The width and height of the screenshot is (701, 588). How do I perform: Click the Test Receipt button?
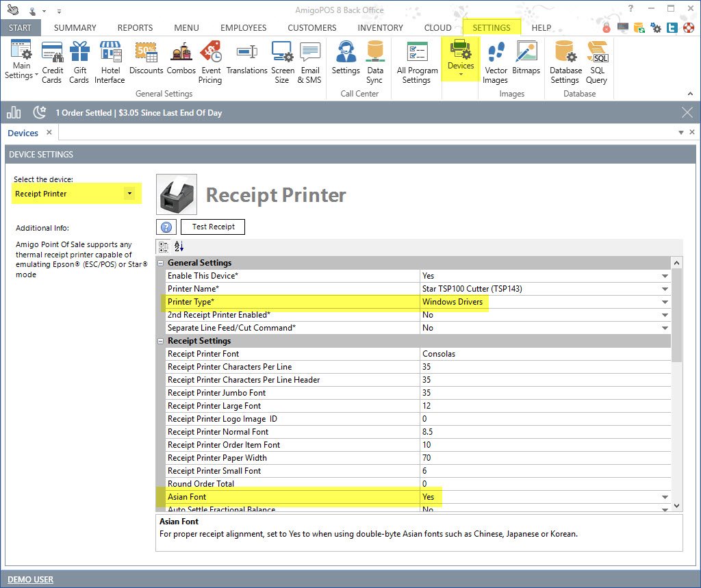tap(213, 227)
